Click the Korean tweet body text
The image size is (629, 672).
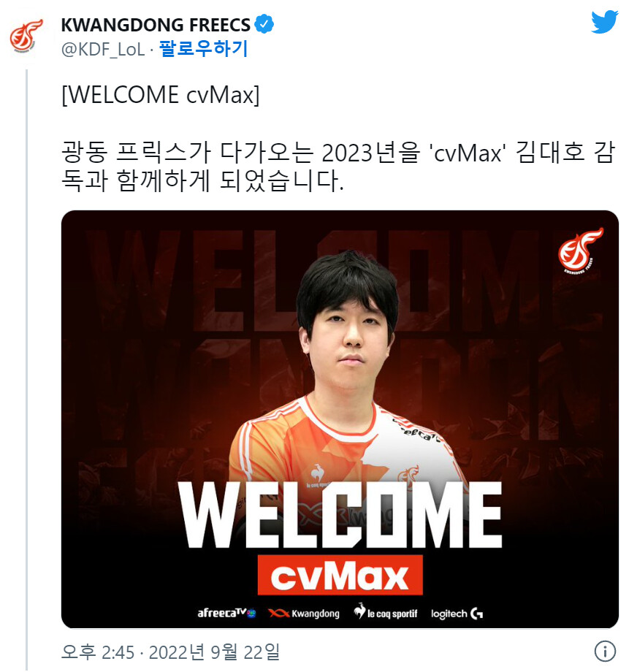tap(338, 167)
